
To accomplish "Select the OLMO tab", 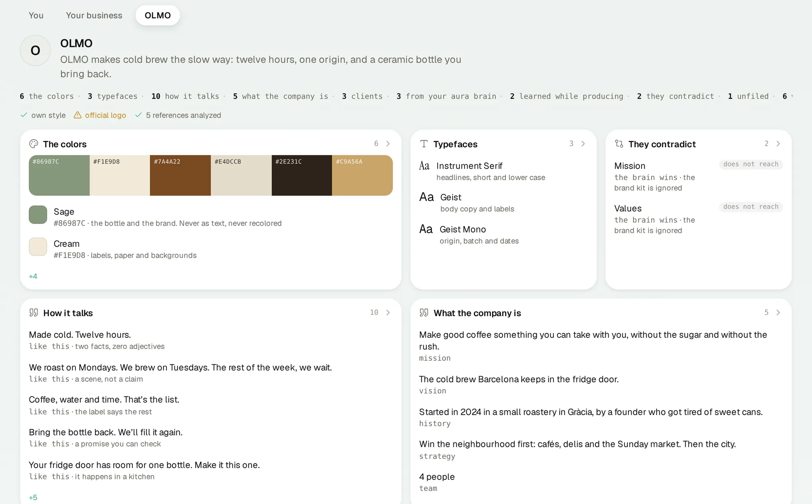I will coord(158,15).
